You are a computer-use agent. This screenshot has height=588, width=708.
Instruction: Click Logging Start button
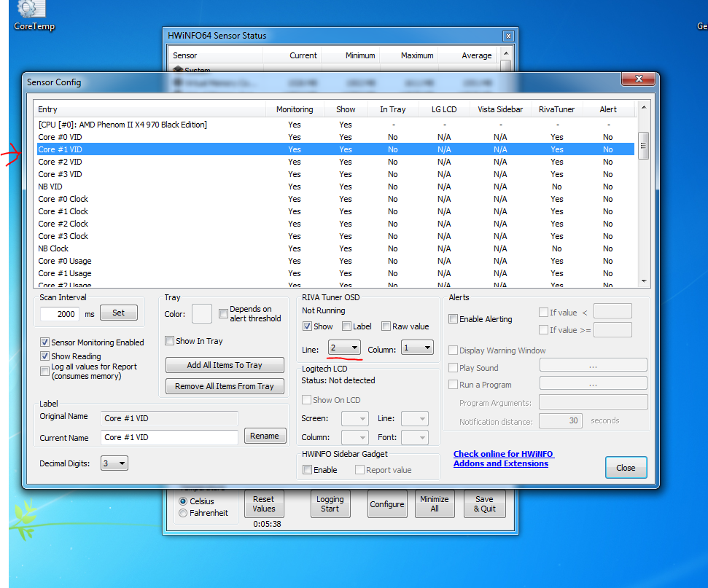click(330, 504)
